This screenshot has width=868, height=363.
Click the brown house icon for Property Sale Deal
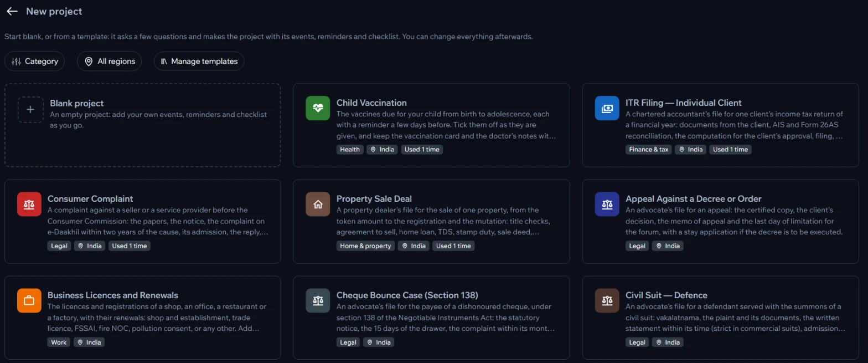coord(318,204)
